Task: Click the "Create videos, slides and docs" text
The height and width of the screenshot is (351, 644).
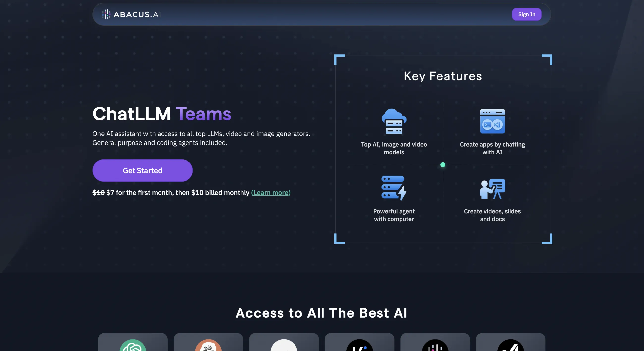Action: pos(492,215)
